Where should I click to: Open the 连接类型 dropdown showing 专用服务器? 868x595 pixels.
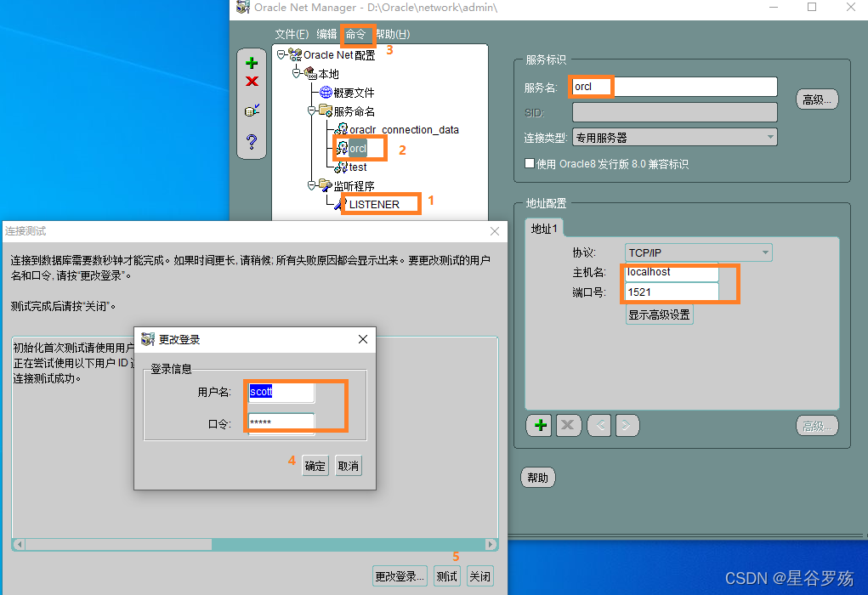[675, 137]
